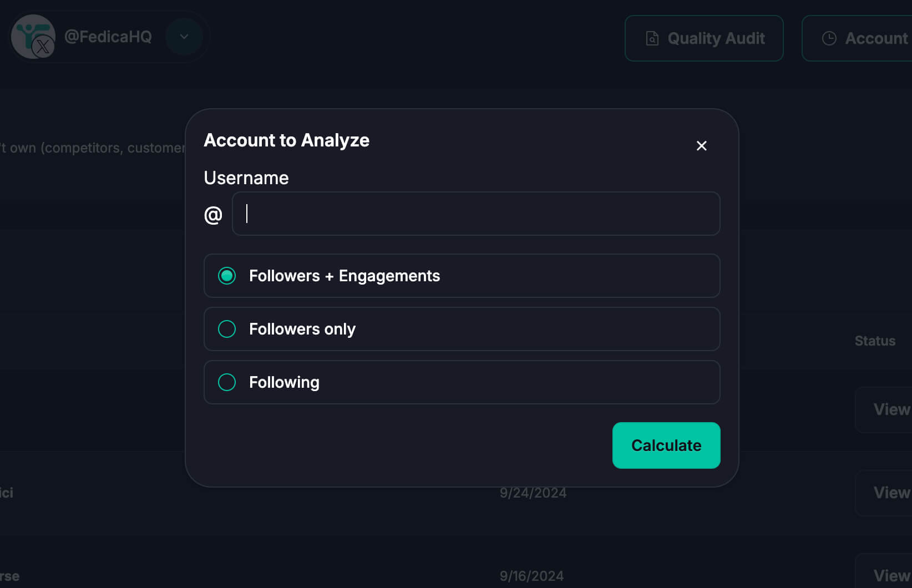Pick the Following radio option
912x588 pixels.
(x=227, y=382)
